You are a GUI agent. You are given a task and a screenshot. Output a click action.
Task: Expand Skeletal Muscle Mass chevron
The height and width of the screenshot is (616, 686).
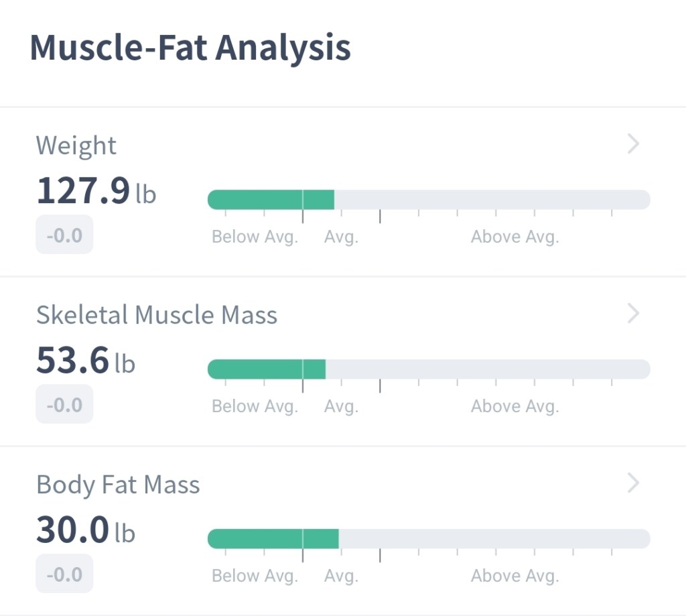click(x=633, y=313)
